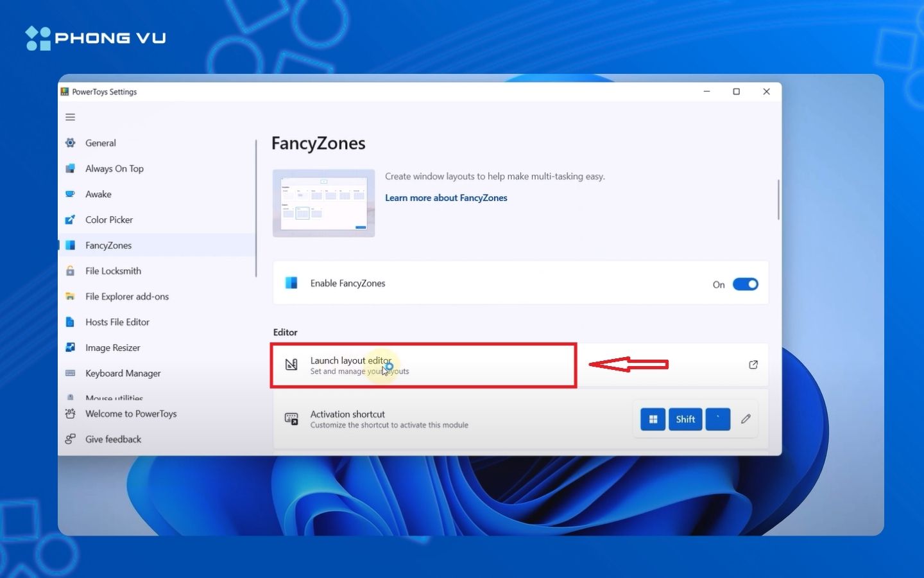
Task: Click Learn more about FancyZones link
Action: point(446,198)
